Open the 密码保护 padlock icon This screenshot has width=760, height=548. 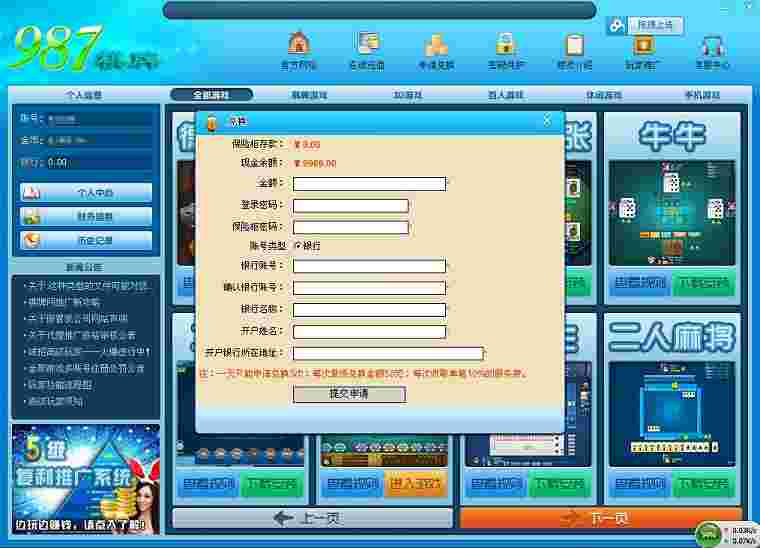pyautogui.click(x=504, y=45)
